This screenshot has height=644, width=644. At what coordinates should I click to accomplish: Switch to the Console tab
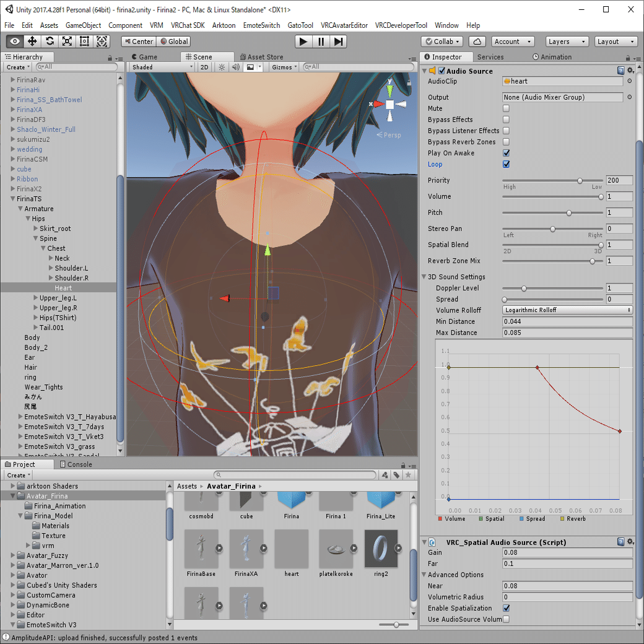pos(76,464)
